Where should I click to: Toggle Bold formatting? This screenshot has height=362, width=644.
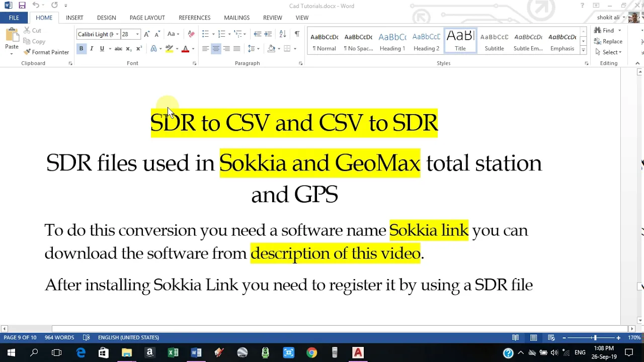(x=81, y=49)
